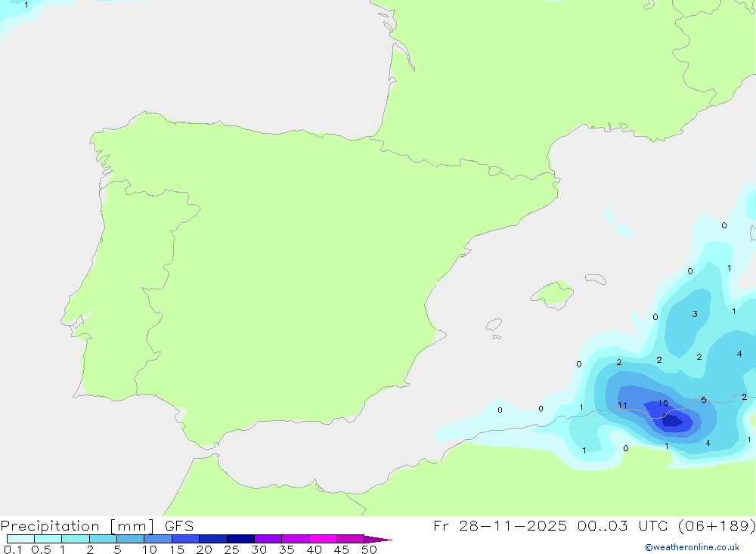Click the 0.1–0.5 mm legend color swatch
The height and width of the screenshot is (554, 756).
click(x=20, y=539)
